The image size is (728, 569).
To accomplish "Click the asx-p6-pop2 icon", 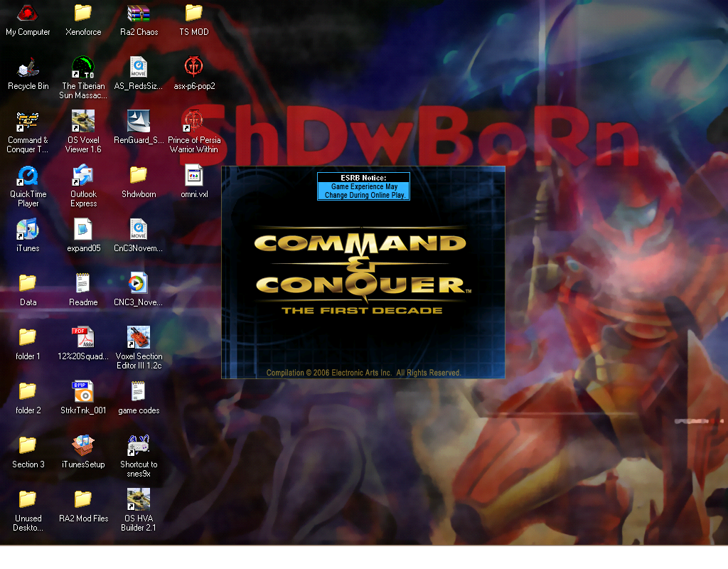I will [x=193, y=68].
